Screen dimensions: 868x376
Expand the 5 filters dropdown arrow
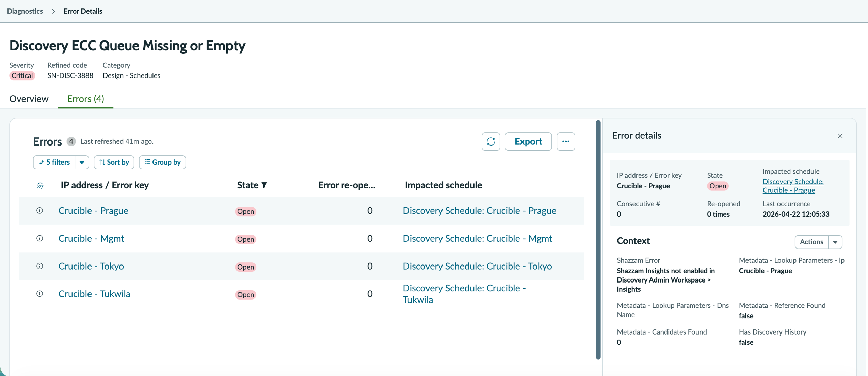82,162
